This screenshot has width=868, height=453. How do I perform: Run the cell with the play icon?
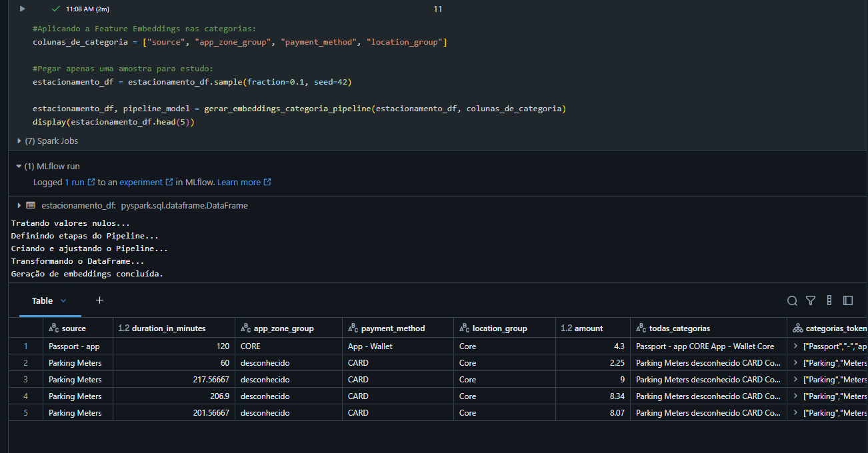click(23, 9)
